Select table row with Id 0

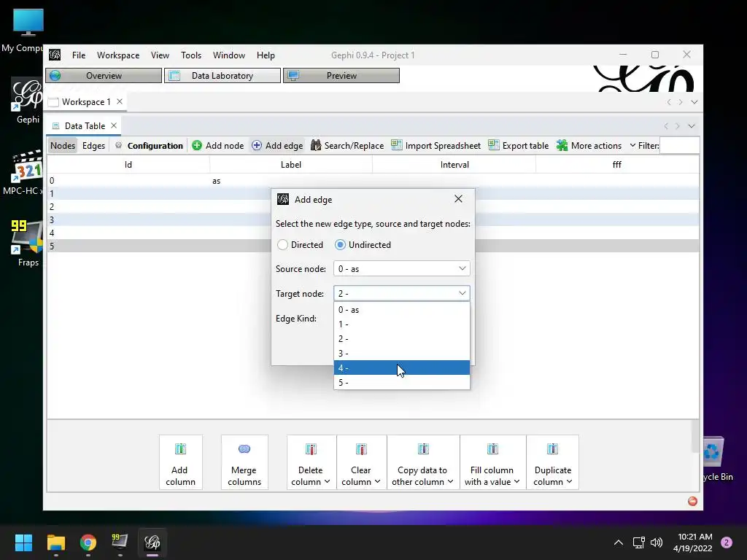click(373, 181)
